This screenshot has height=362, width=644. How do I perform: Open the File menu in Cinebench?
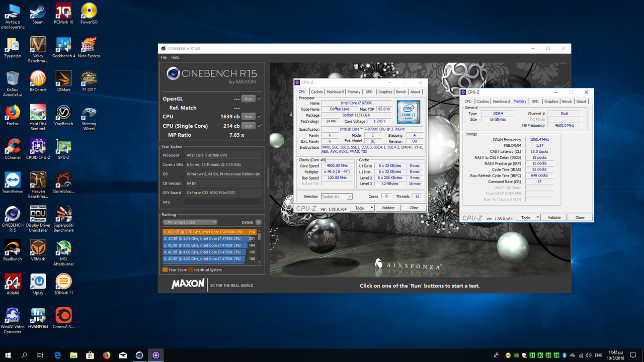click(x=164, y=57)
